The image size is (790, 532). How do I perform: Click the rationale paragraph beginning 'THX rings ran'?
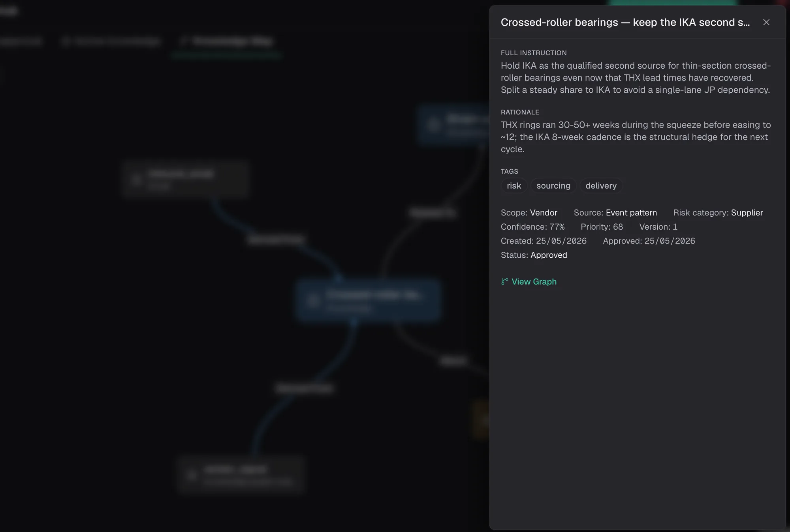636,137
